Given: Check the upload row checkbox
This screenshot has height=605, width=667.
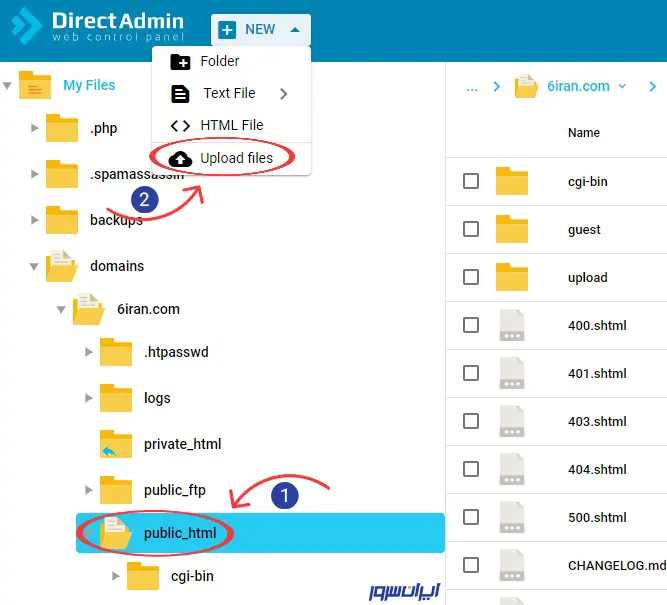Looking at the screenshot, I should 471,277.
